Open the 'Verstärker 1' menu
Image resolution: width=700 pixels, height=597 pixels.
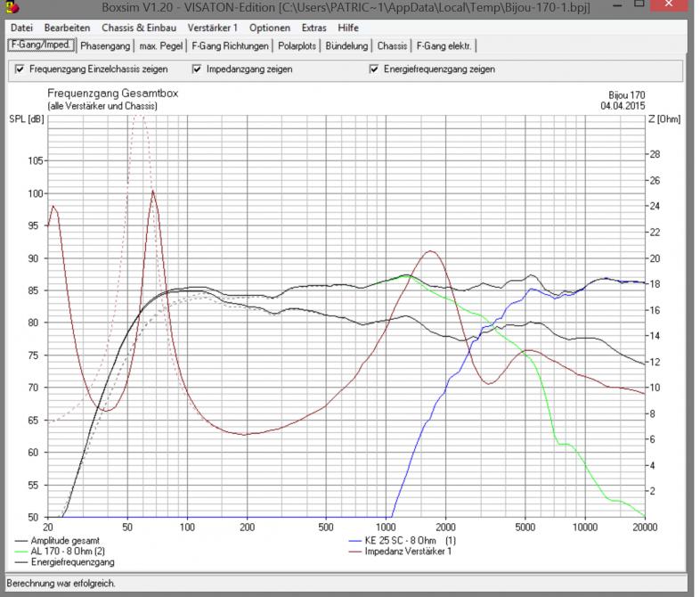tap(214, 28)
